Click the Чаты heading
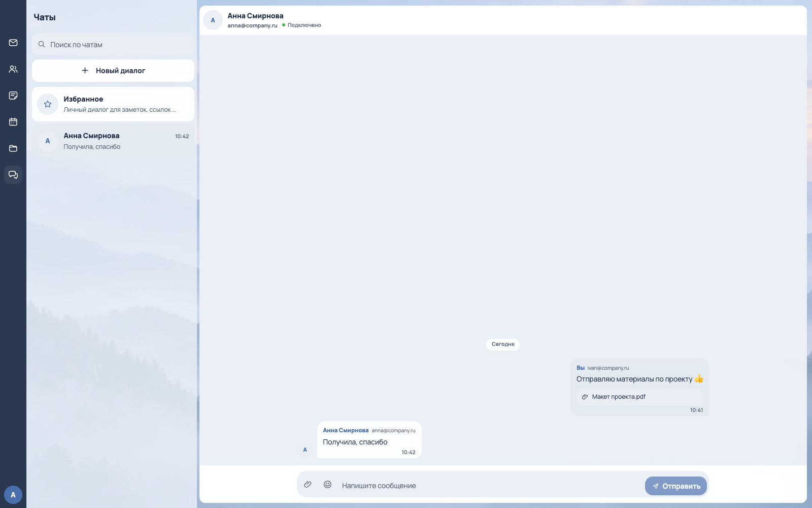The width and height of the screenshot is (812, 508). [45, 17]
